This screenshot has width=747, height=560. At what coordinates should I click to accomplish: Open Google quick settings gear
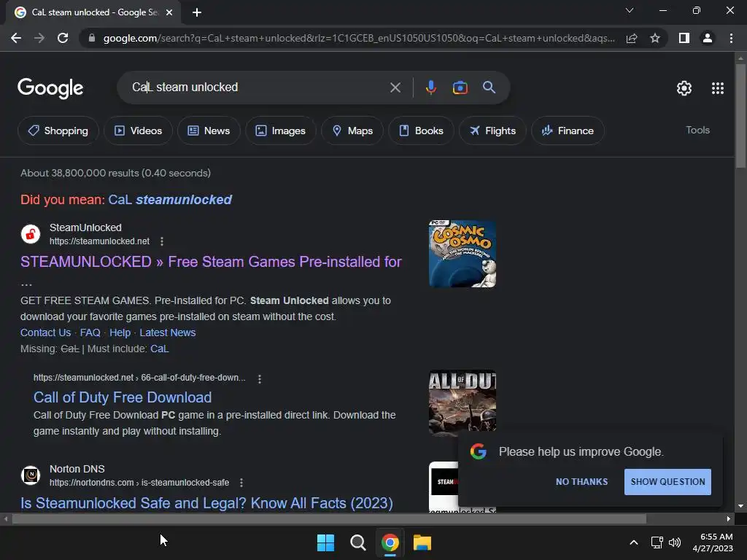pos(684,88)
